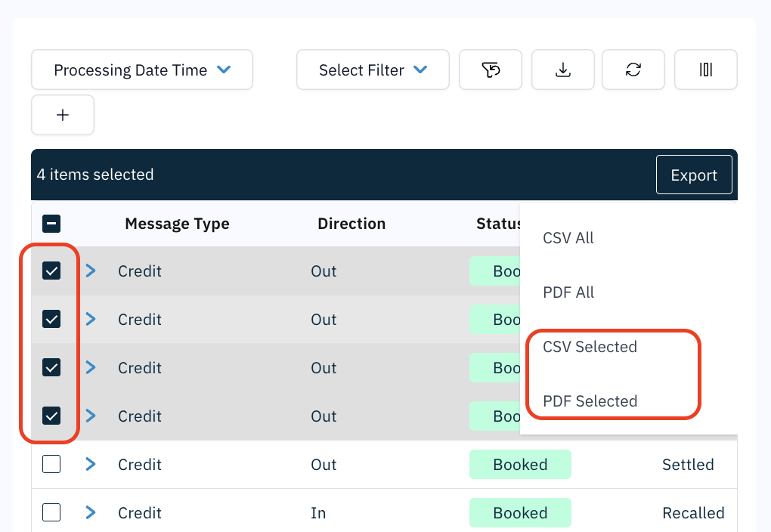The width and height of the screenshot is (771, 532).
Task: Open the Select Filter dropdown
Action: click(x=373, y=70)
